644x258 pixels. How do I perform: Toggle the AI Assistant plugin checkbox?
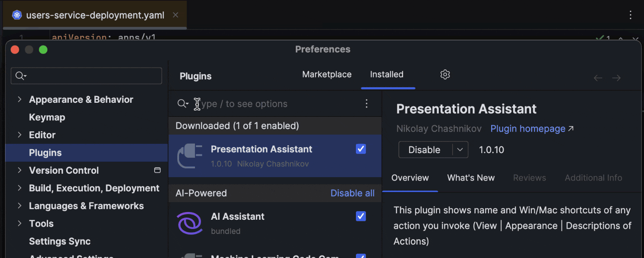point(361,216)
